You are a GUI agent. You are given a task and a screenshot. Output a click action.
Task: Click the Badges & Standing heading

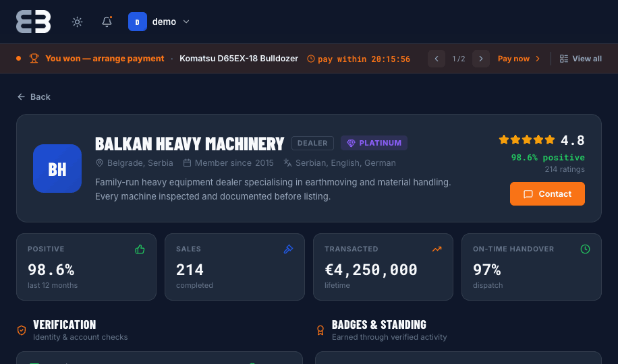(379, 325)
